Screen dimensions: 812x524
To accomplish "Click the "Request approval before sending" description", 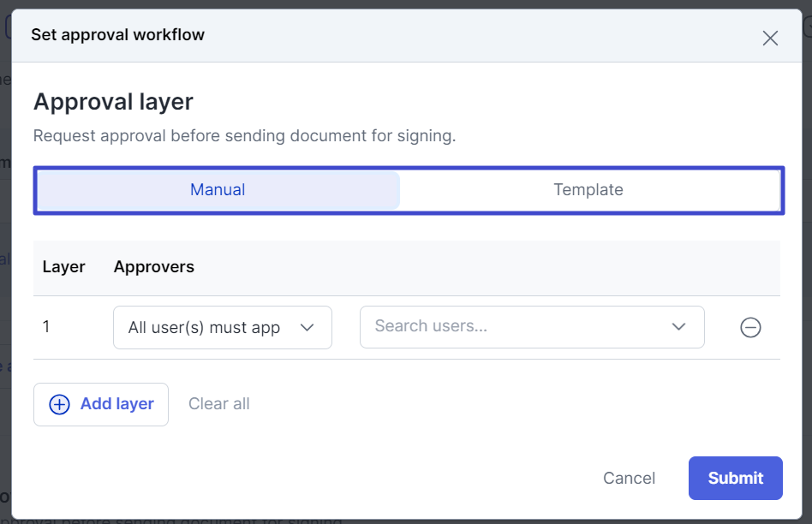I will click(244, 136).
